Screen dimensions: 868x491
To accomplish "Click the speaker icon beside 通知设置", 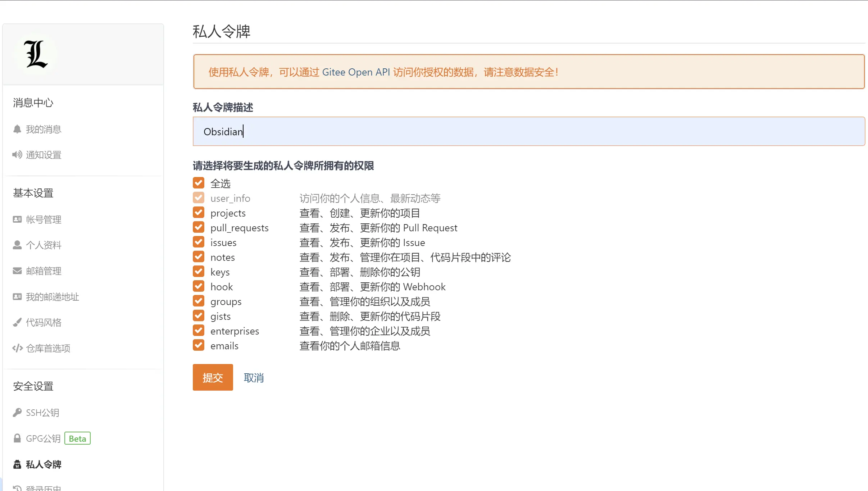I will pyautogui.click(x=17, y=155).
